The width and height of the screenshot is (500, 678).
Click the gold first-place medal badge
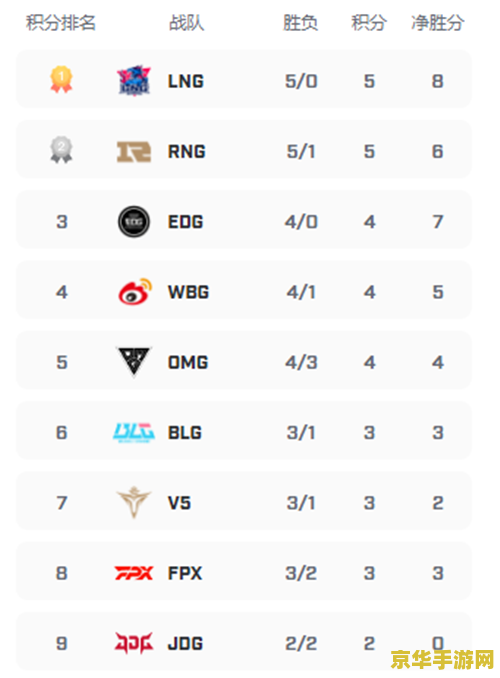tap(61, 80)
